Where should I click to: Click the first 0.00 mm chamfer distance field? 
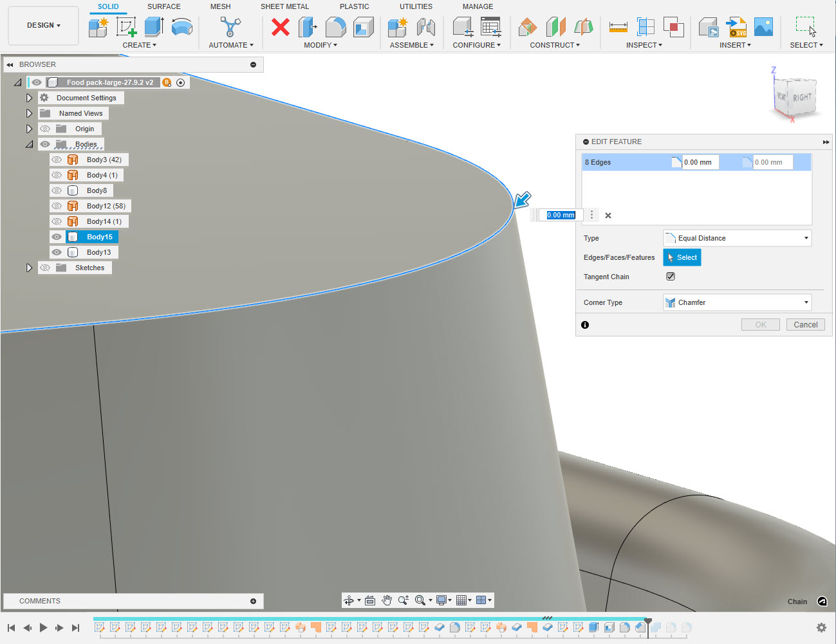pos(700,162)
